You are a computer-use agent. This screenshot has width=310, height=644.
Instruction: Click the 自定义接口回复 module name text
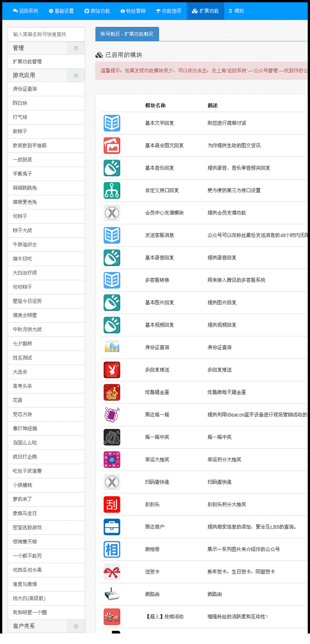(162, 190)
